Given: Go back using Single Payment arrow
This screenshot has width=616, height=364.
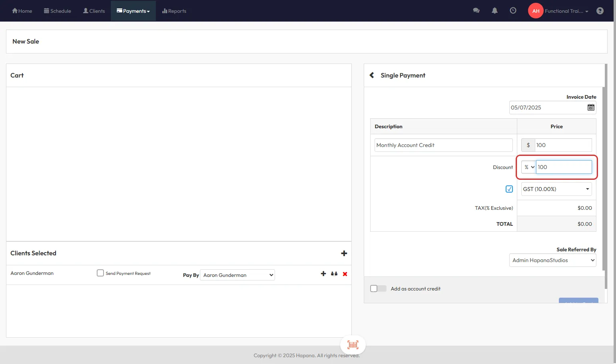Looking at the screenshot, I should [372, 75].
